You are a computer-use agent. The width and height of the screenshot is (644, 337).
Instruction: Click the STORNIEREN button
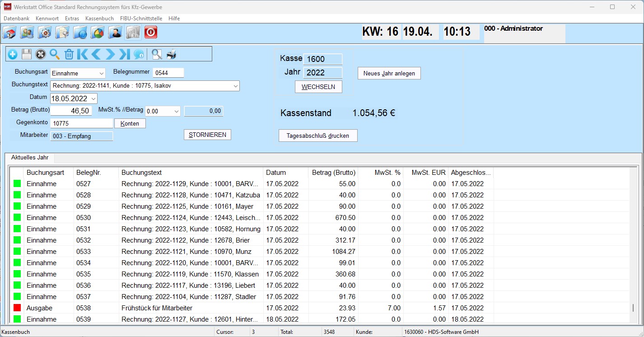[207, 135]
